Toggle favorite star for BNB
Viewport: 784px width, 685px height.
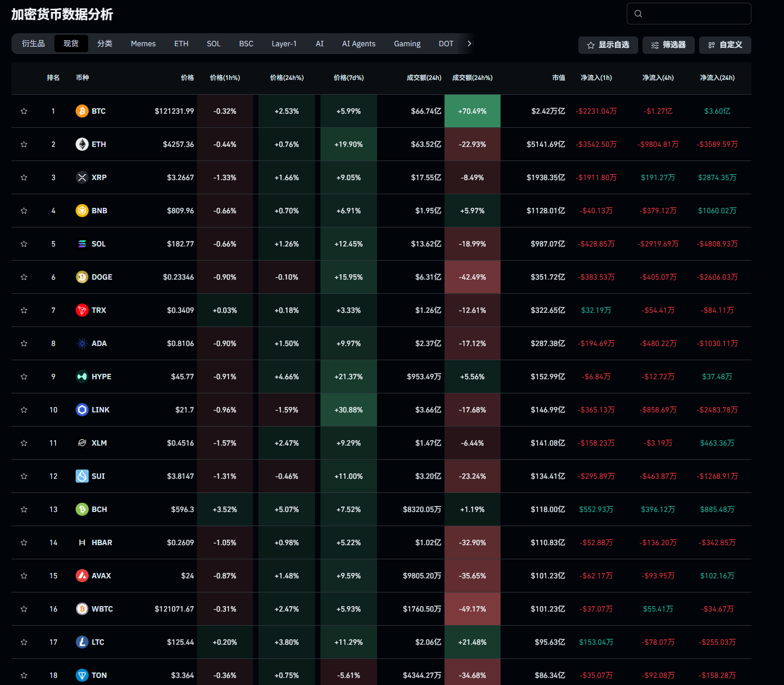pos(24,211)
